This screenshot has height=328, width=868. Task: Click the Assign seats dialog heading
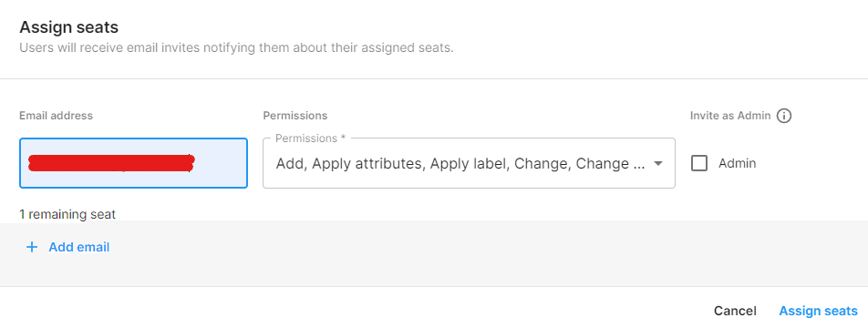pyautogui.click(x=69, y=26)
